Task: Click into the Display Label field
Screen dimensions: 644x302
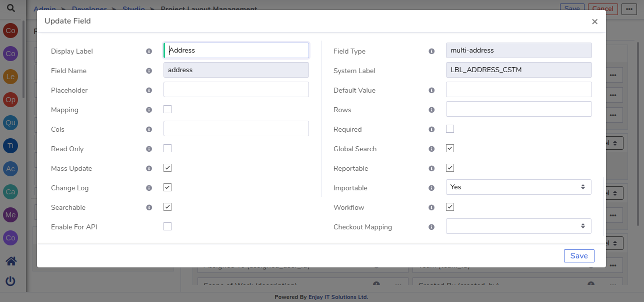Action: point(236,50)
